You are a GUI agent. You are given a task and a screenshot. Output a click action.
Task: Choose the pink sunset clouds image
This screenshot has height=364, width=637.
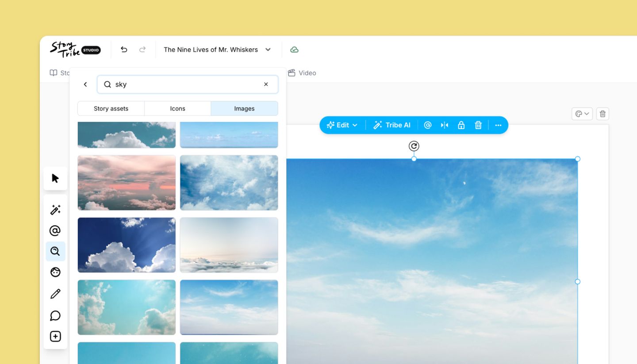tap(127, 183)
